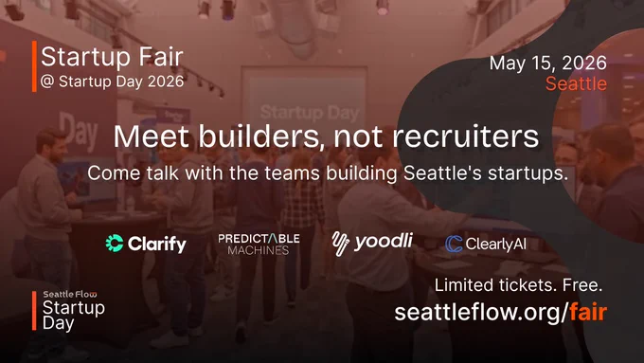
Task: Click the green Clarify logo icon
Action: (x=115, y=243)
